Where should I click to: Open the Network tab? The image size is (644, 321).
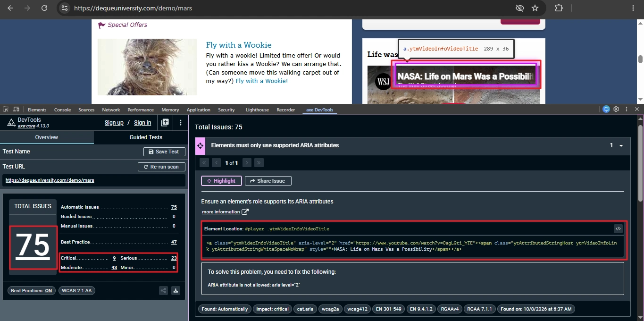(111, 110)
